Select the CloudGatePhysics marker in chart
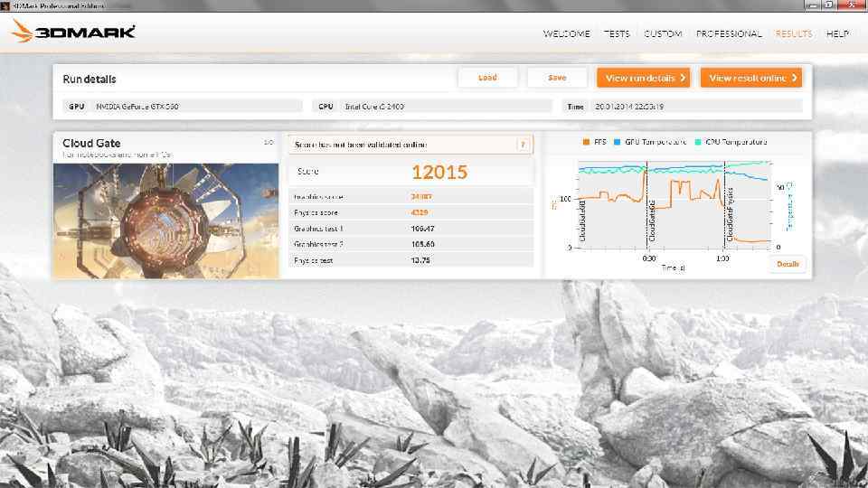Image resolution: width=868 pixels, height=488 pixels. click(731, 215)
